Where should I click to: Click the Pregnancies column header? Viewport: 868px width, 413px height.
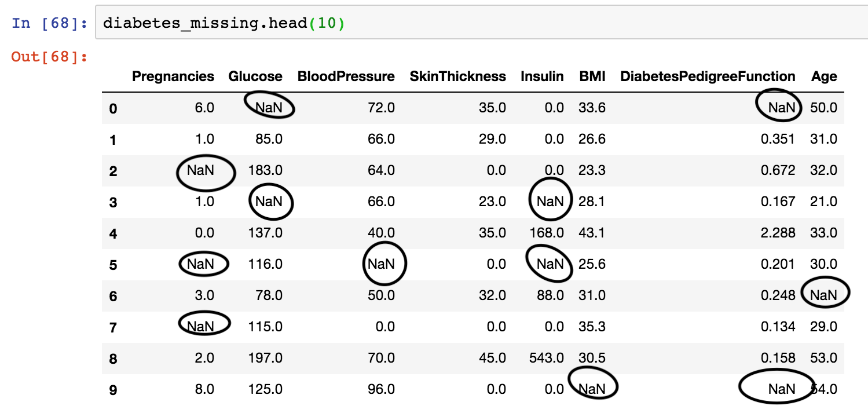(173, 76)
